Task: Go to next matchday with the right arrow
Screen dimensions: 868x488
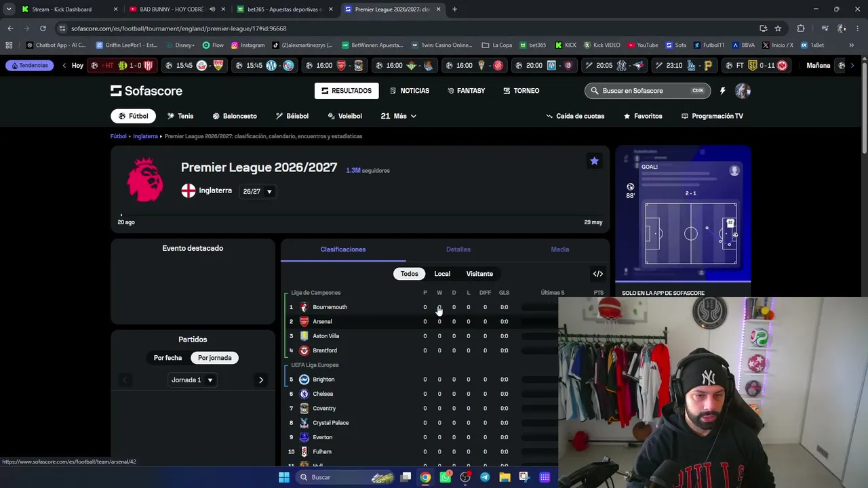Action: click(x=261, y=380)
